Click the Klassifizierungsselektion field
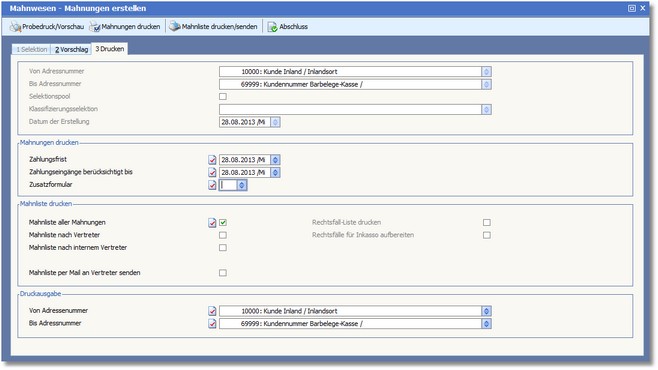The height and width of the screenshot is (370, 658). pos(350,109)
